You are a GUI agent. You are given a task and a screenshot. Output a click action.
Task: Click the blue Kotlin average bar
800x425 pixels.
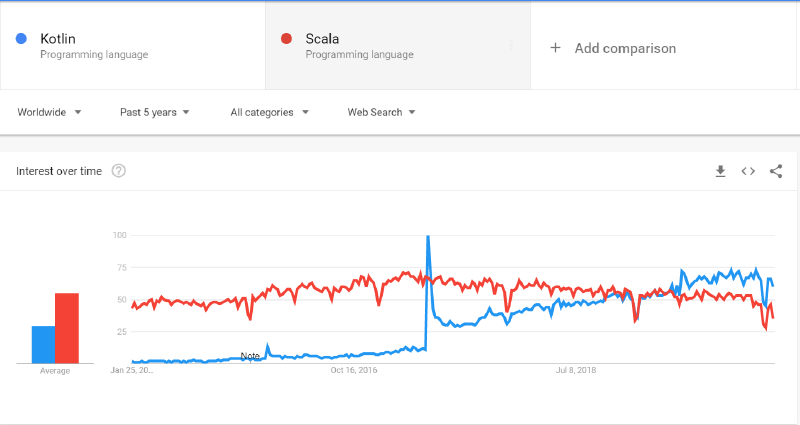tap(43, 344)
